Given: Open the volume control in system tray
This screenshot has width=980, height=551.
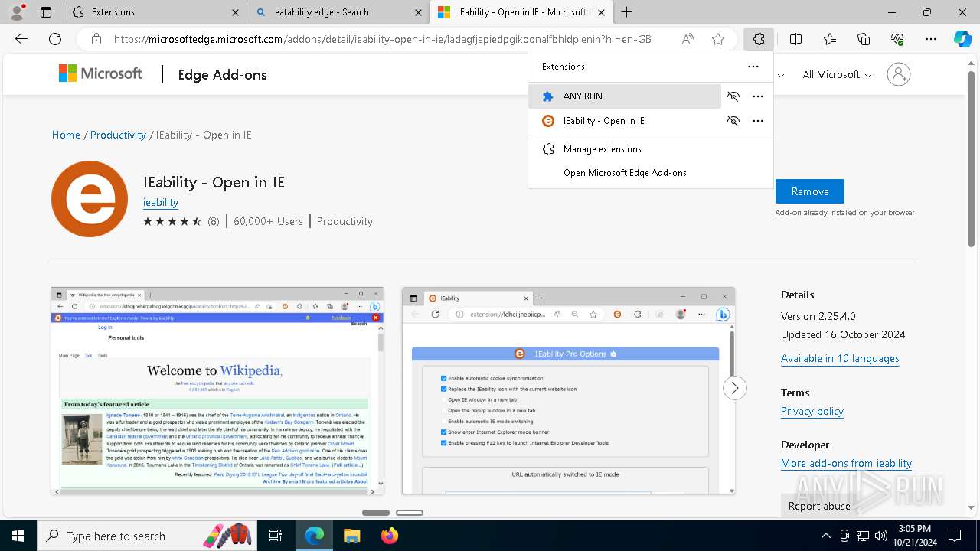Looking at the screenshot, I should 881,536.
